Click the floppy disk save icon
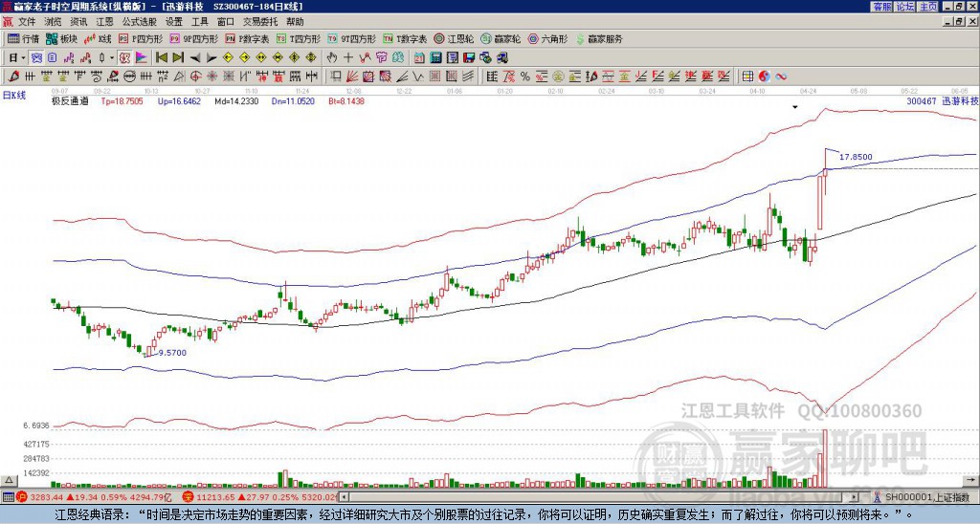Screen dimensions: 980x524 [469, 58]
